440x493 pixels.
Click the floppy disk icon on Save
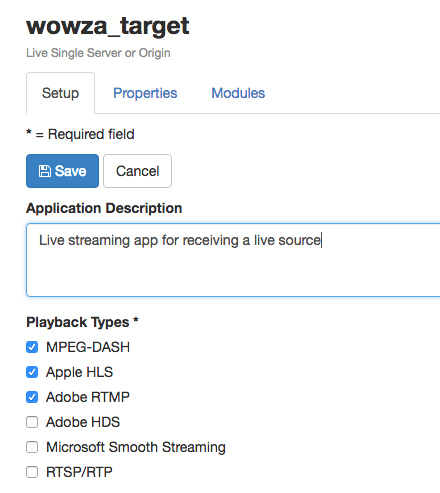click(45, 171)
